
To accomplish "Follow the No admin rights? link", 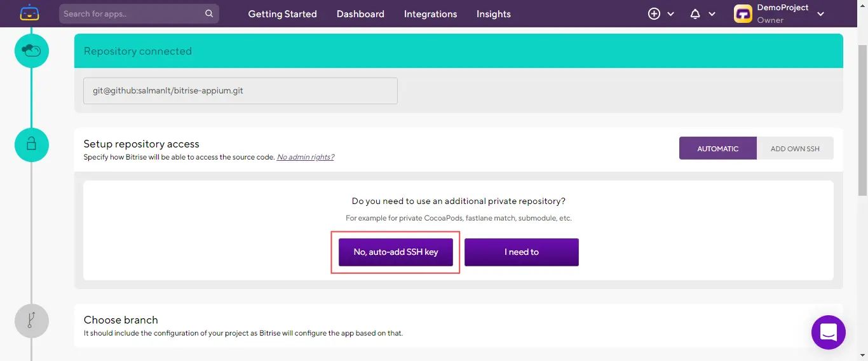I will 305,157.
